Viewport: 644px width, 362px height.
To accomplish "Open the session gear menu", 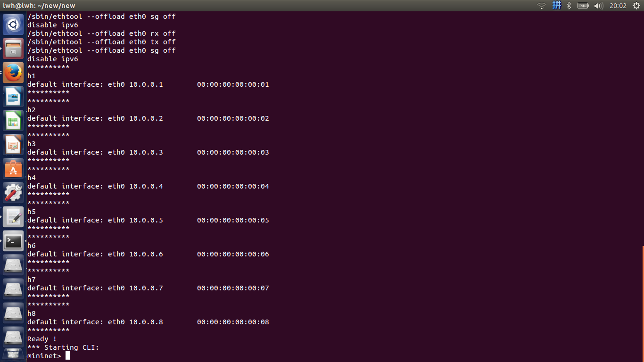I will click(x=636, y=6).
